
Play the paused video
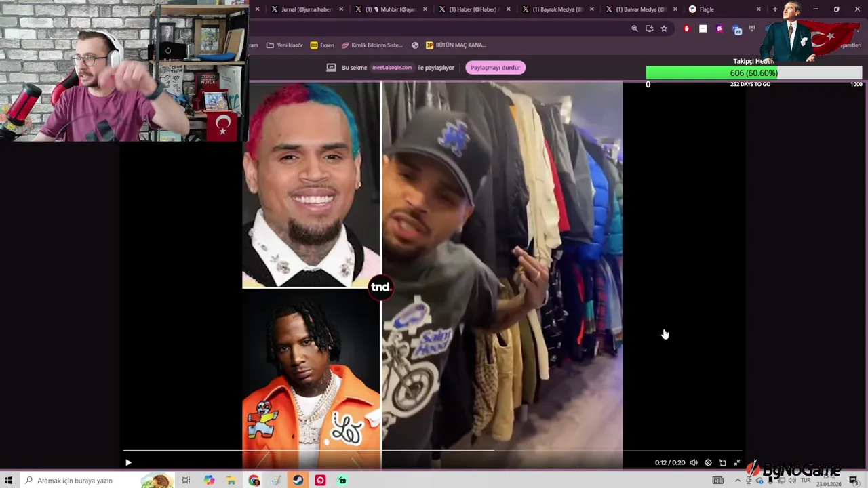[128, 462]
